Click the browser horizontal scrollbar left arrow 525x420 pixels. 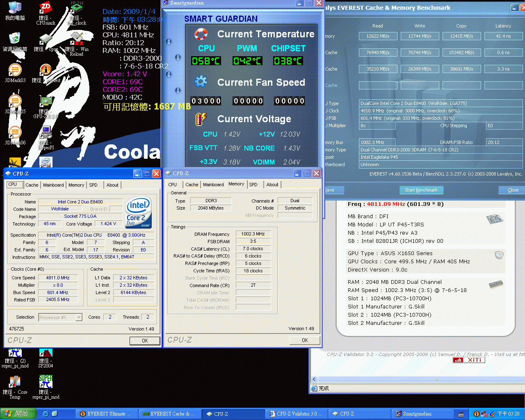coord(314,379)
